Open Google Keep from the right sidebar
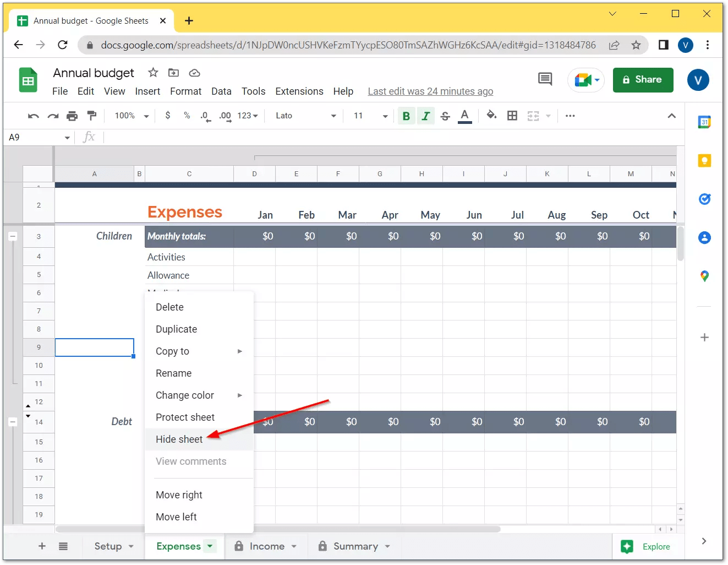 coord(704,160)
